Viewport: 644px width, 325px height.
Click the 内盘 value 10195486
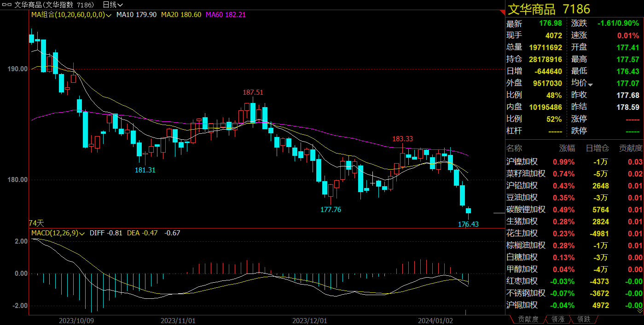[x=545, y=108]
